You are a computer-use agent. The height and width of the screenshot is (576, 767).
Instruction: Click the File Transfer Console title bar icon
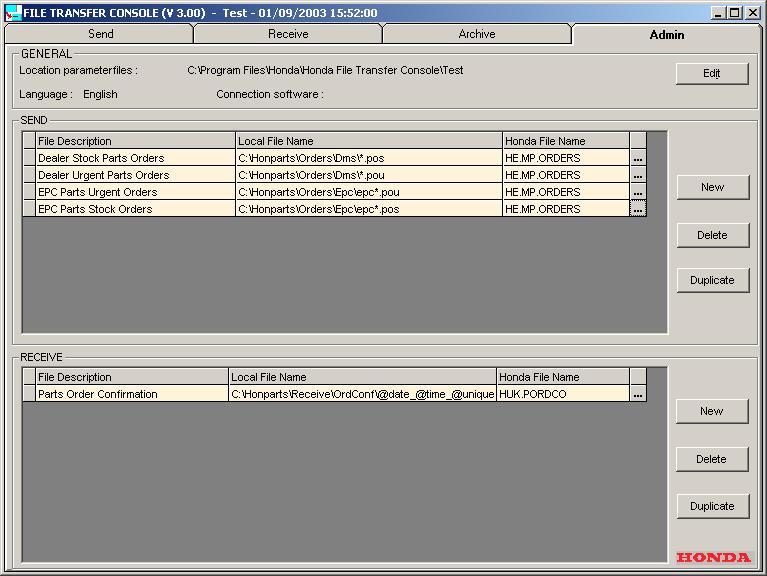tap(13, 13)
